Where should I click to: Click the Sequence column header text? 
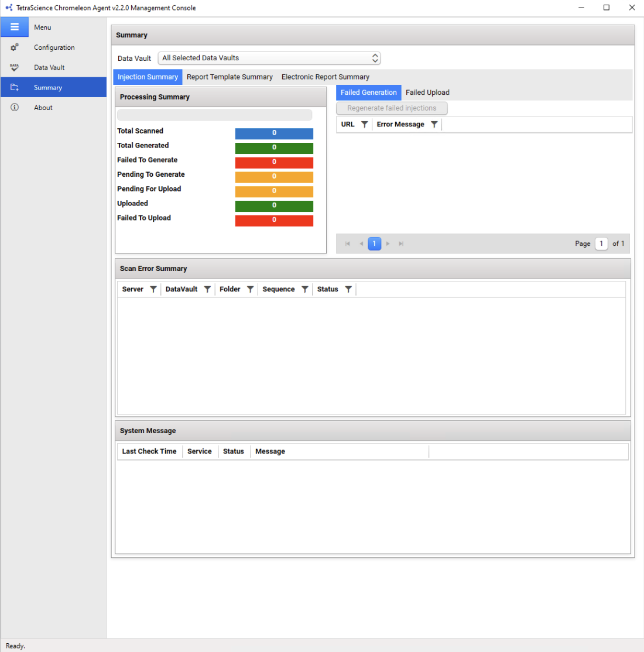[278, 289]
